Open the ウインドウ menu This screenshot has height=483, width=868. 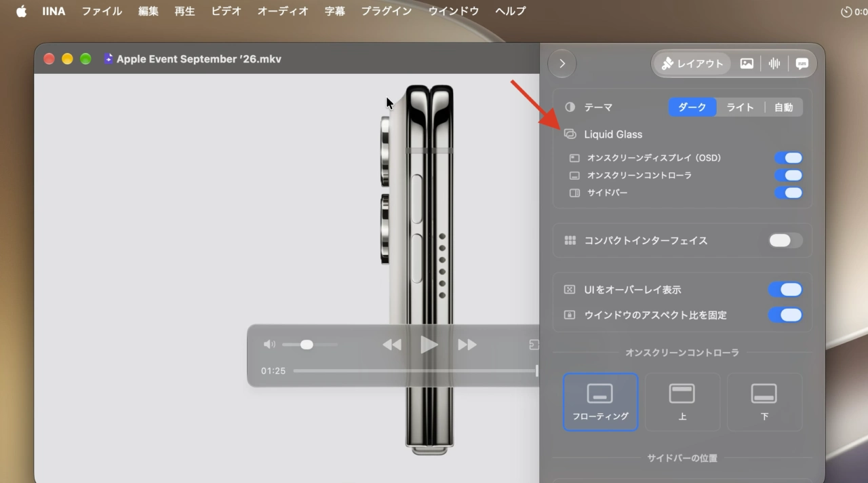454,12
